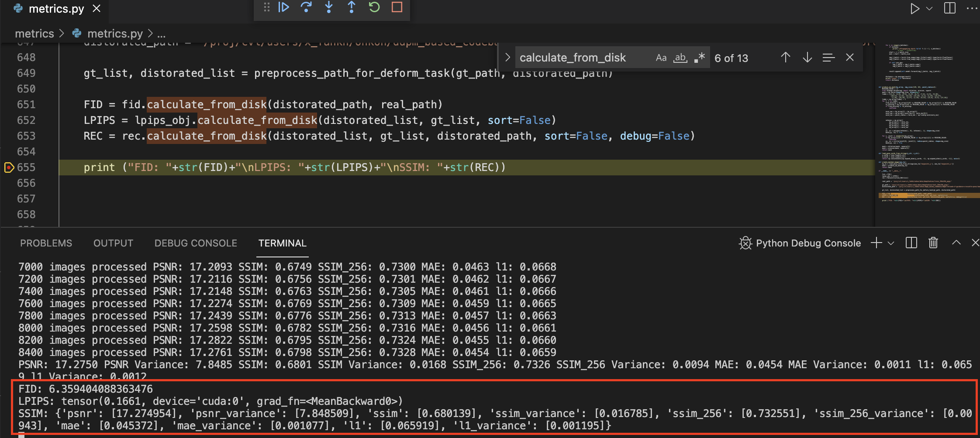The image size is (980, 438).
Task: Step out of the current function
Action: point(352,7)
